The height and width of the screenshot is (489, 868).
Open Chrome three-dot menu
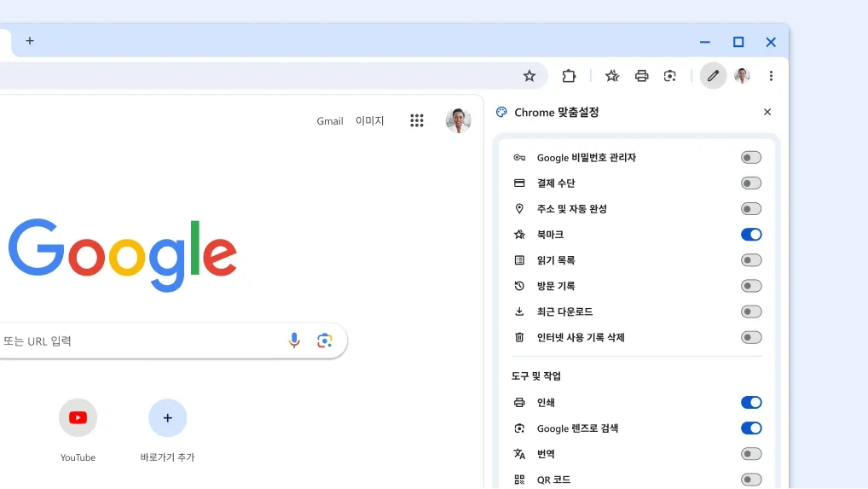point(771,76)
